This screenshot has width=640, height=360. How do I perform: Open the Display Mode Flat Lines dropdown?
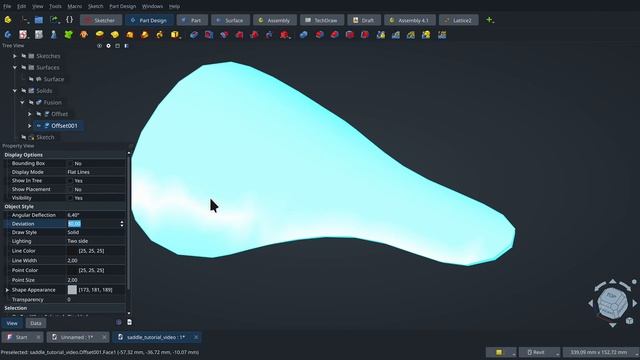[x=96, y=172]
